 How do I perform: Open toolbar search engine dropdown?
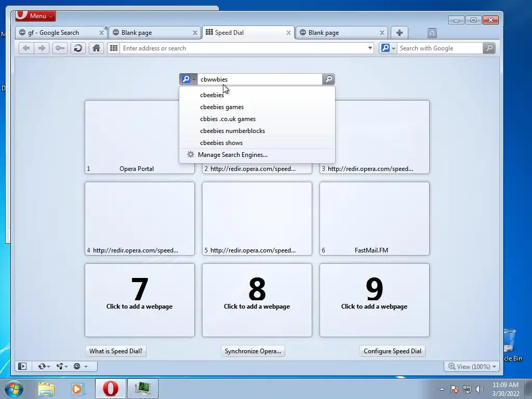[x=388, y=48]
